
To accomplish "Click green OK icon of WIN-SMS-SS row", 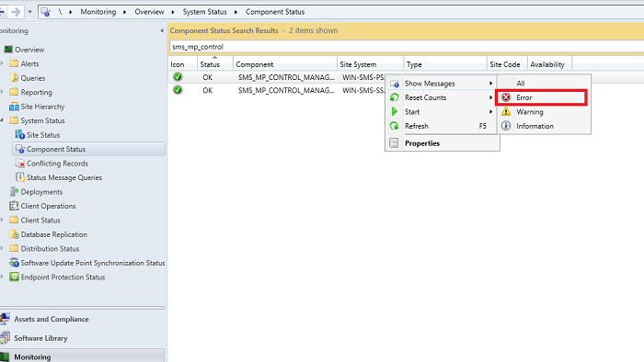I will coord(178,90).
